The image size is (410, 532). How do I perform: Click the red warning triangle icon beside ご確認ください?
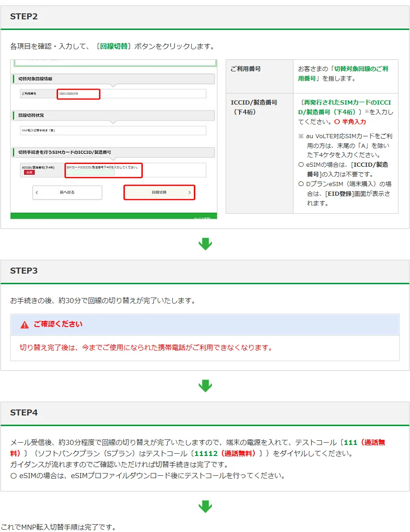pos(24,325)
